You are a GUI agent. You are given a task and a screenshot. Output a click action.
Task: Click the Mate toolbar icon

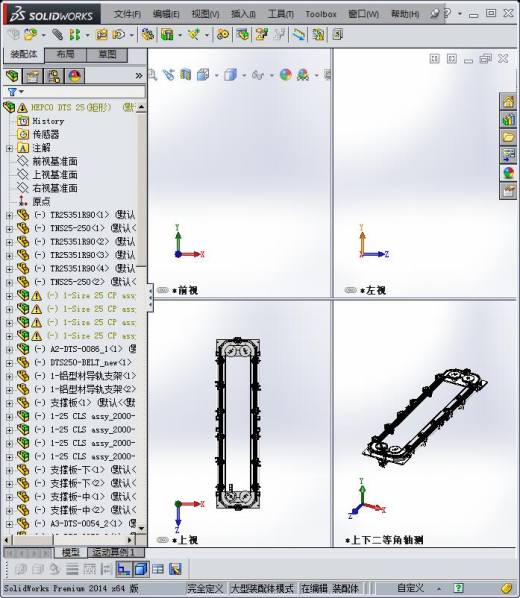(58, 35)
